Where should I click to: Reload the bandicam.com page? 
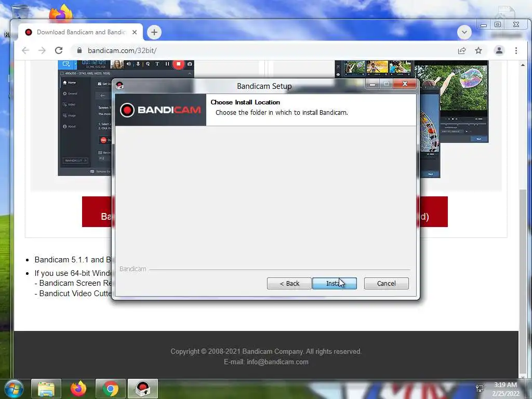pyautogui.click(x=59, y=50)
